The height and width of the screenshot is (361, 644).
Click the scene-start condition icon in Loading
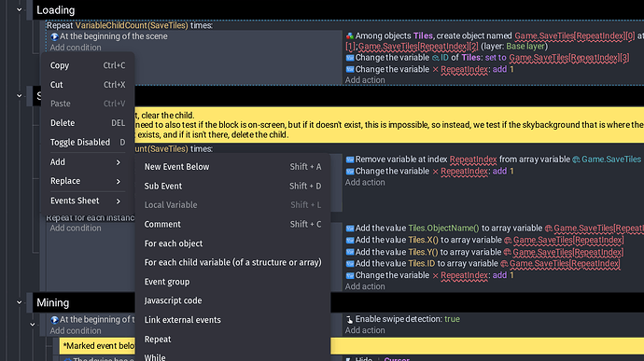(54, 36)
